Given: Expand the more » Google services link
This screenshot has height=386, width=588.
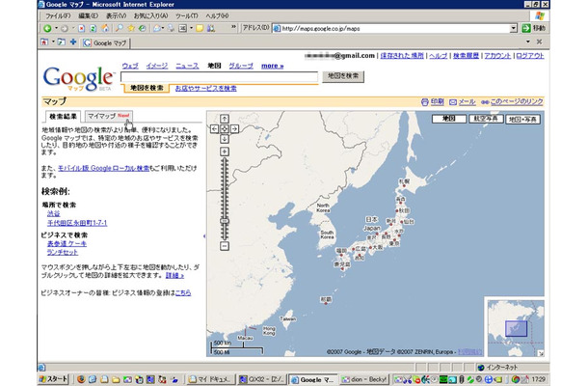Looking at the screenshot, I should point(271,67).
